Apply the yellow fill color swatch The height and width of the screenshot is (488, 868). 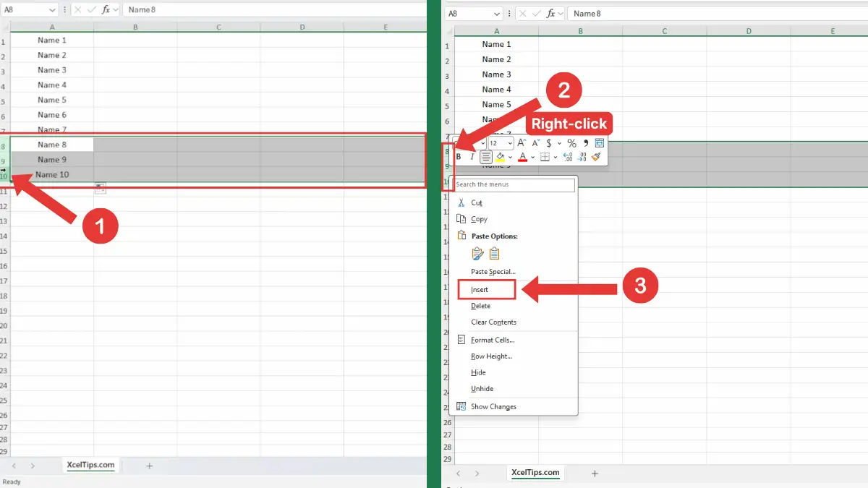click(x=500, y=157)
